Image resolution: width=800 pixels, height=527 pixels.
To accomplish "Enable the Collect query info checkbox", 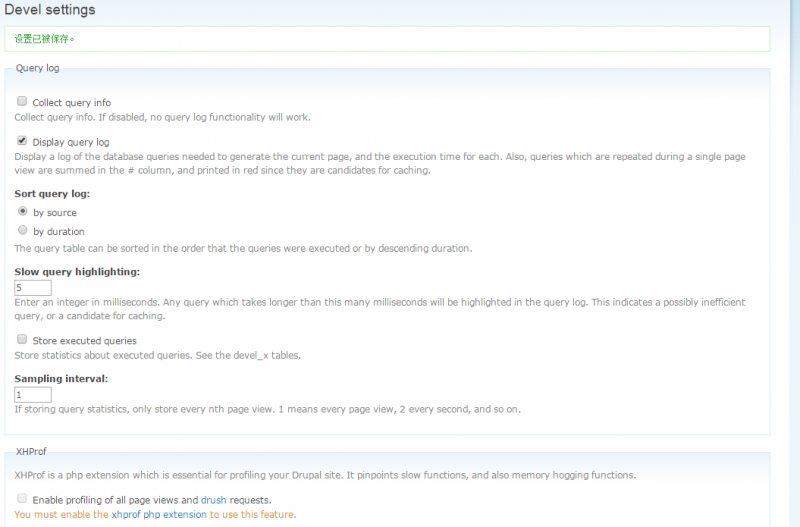I will (22, 101).
